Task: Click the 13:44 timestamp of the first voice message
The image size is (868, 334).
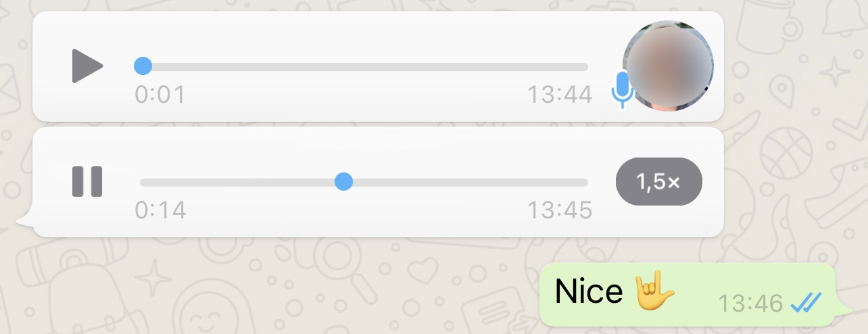Action: (x=560, y=95)
